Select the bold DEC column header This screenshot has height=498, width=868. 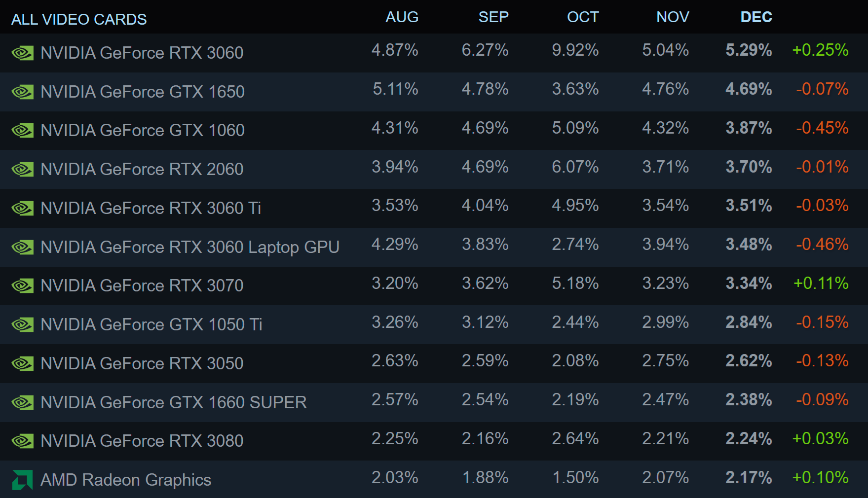point(756,17)
